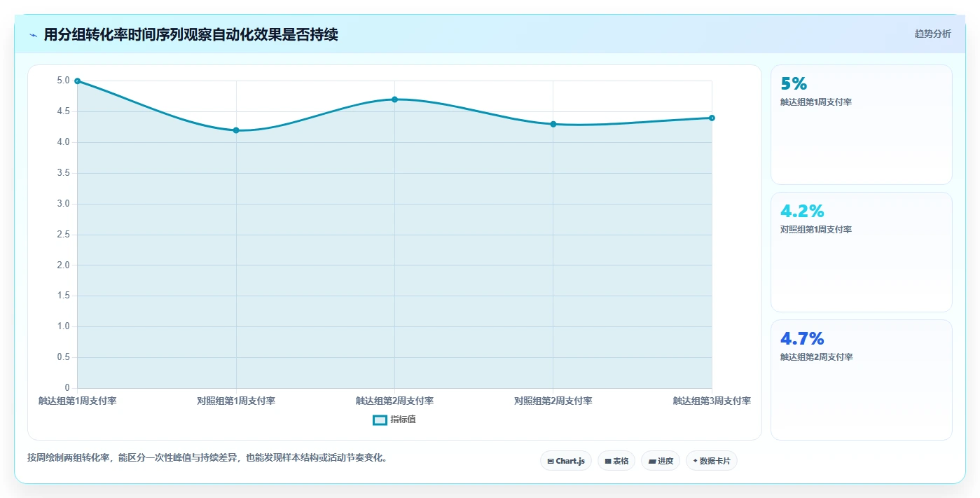This screenshot has width=980, height=498.
Task: Click the x-axis label 触达组第2周支付率
Action: (x=394, y=401)
